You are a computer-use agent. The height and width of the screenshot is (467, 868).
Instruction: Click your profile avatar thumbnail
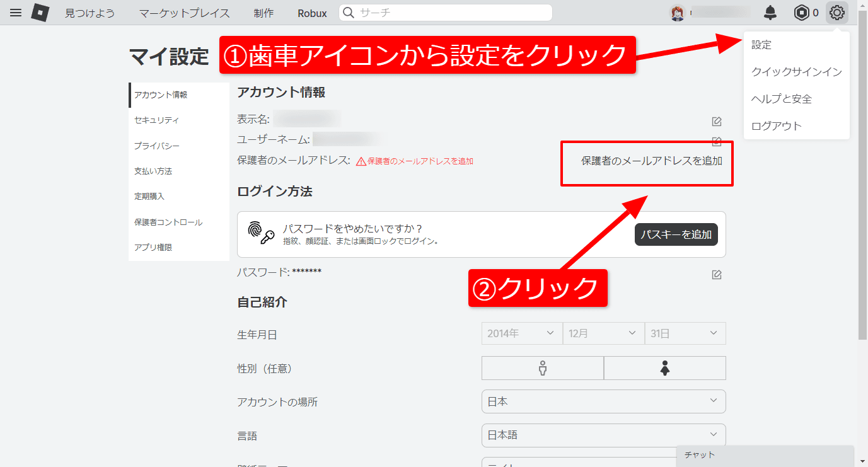(x=677, y=13)
